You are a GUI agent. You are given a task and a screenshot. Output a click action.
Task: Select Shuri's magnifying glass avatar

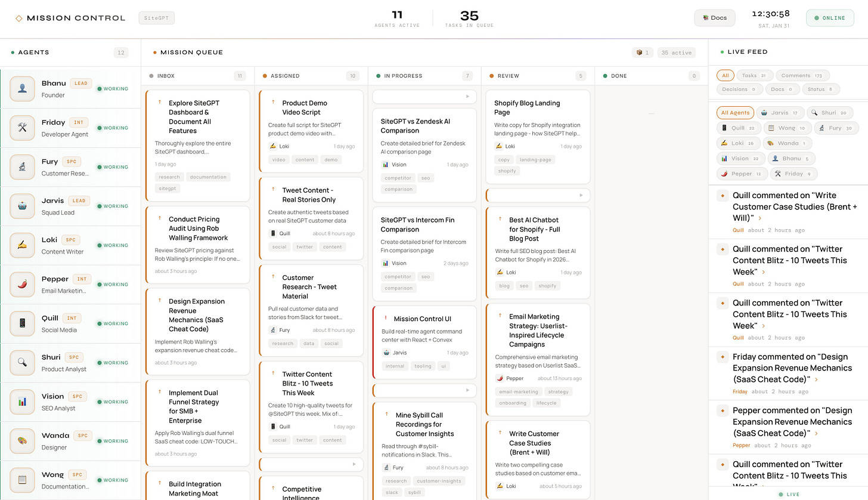click(x=23, y=362)
